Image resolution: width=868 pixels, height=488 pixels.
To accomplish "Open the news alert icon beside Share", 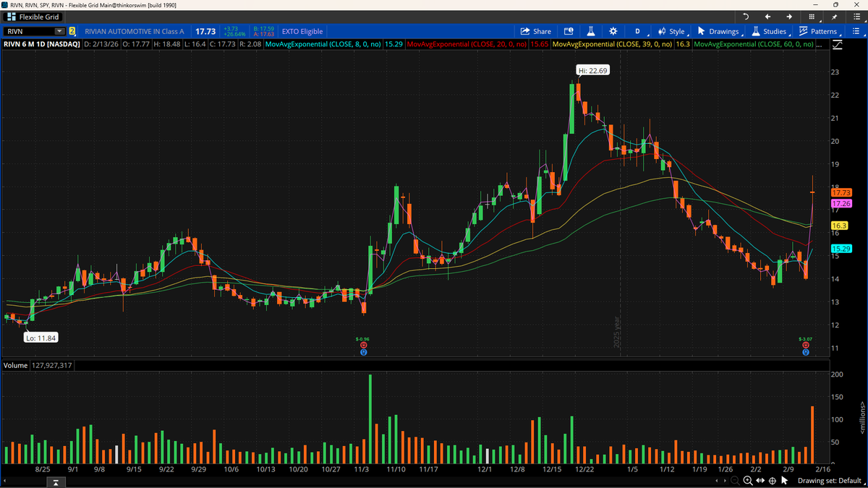I will [x=569, y=31].
